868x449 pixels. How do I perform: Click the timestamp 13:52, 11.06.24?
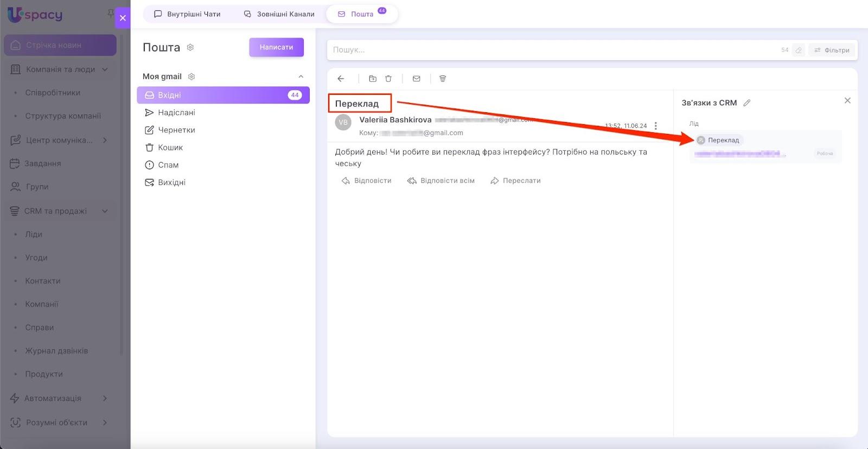click(626, 126)
